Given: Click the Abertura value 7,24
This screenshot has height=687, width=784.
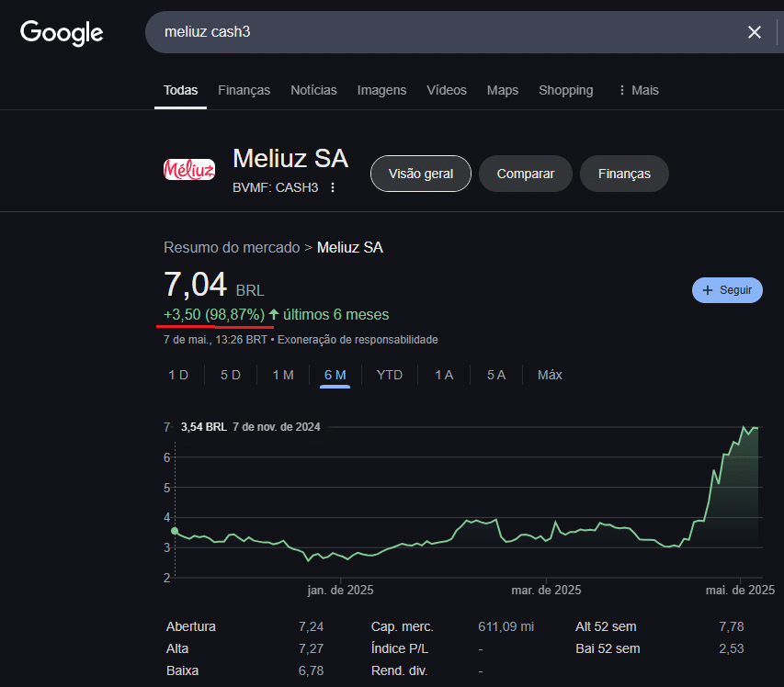Looking at the screenshot, I should 311,626.
